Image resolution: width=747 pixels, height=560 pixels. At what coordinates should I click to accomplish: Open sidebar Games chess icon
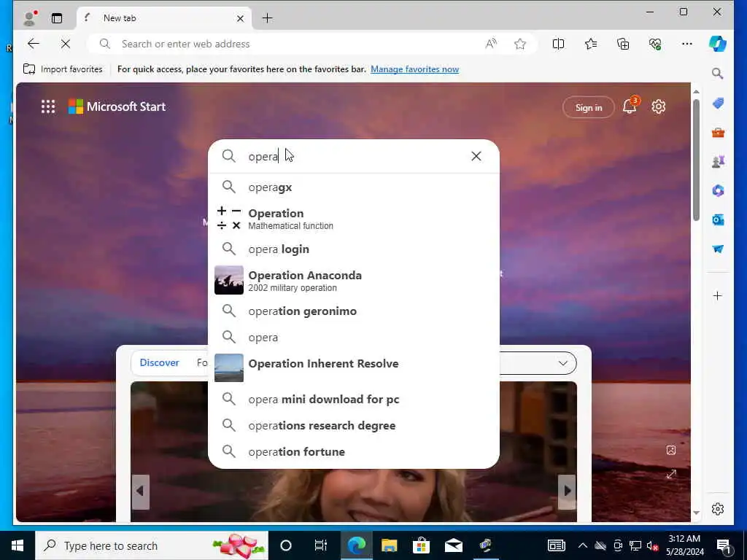tap(718, 161)
